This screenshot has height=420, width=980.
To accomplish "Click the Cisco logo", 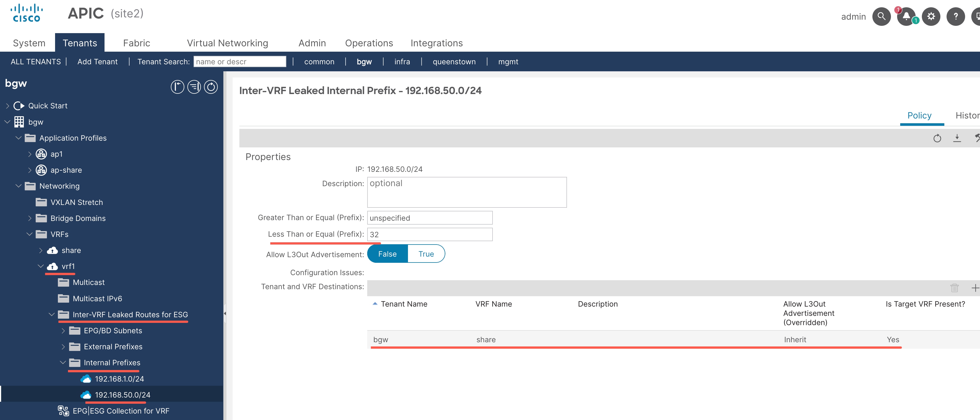I will pos(26,13).
